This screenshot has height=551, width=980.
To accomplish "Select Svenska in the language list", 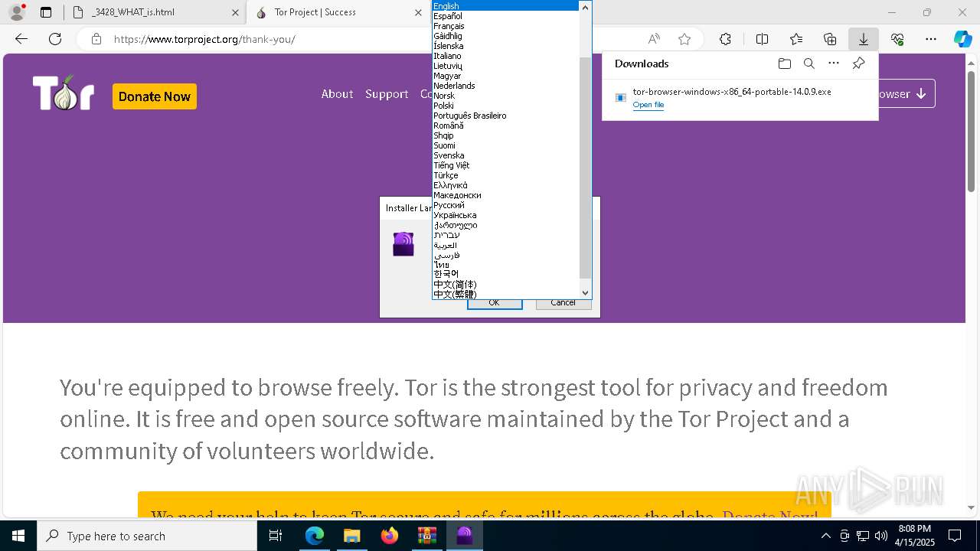I will tap(506, 155).
